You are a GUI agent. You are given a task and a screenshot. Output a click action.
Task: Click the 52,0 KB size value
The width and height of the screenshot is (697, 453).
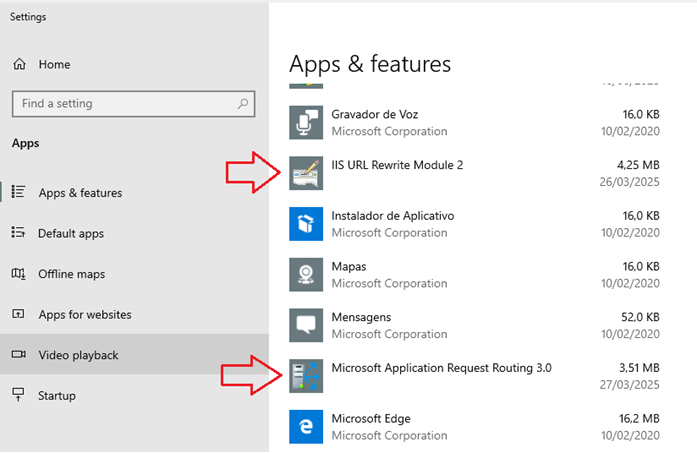(x=640, y=317)
